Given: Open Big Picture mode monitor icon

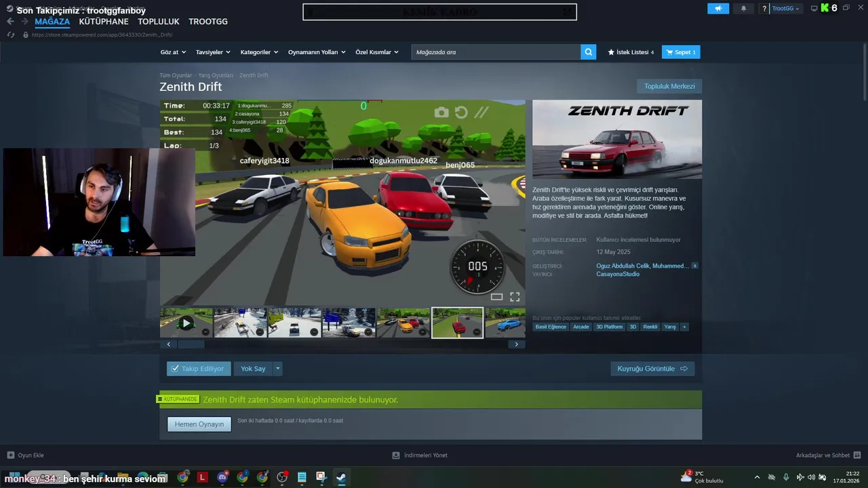Looking at the screenshot, I should tap(814, 8).
